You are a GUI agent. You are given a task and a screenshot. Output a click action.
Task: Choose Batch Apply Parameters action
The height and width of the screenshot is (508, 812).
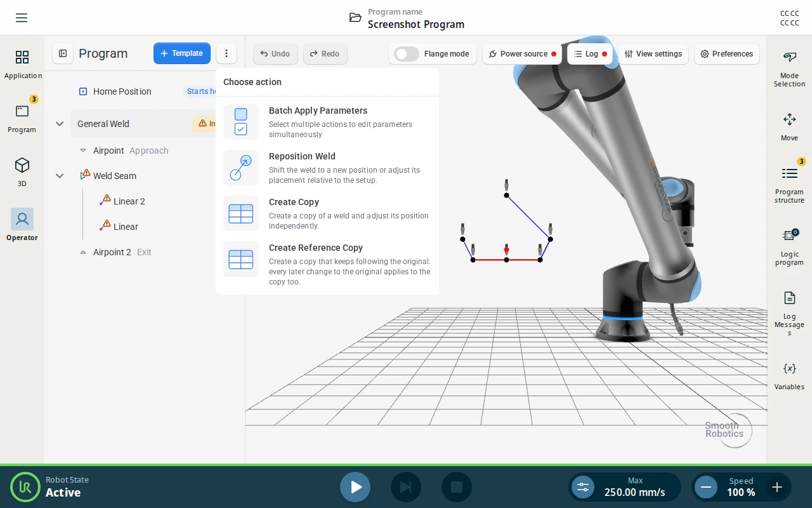[x=327, y=122]
